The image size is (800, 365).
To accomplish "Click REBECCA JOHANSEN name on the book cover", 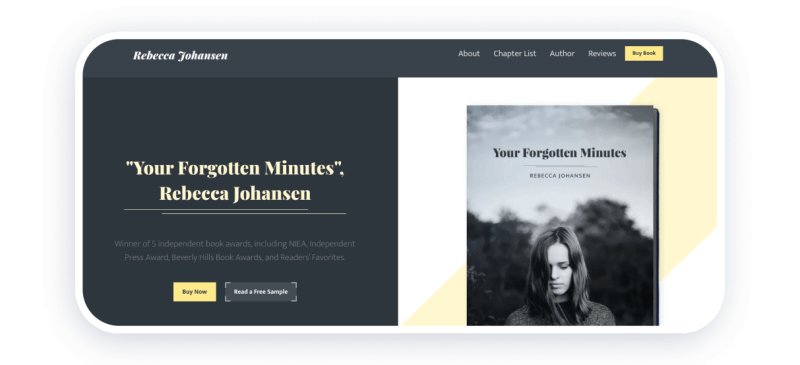I will pos(559,176).
